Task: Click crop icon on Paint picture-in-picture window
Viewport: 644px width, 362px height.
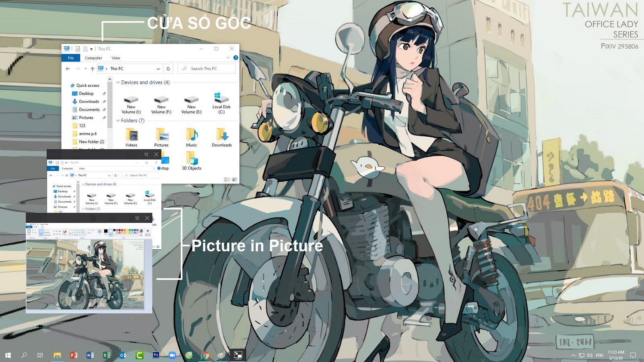Action: point(137,218)
